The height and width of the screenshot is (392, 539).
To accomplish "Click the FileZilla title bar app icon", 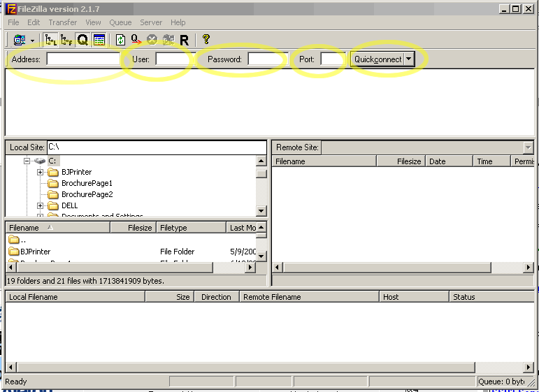I will tap(11, 9).
